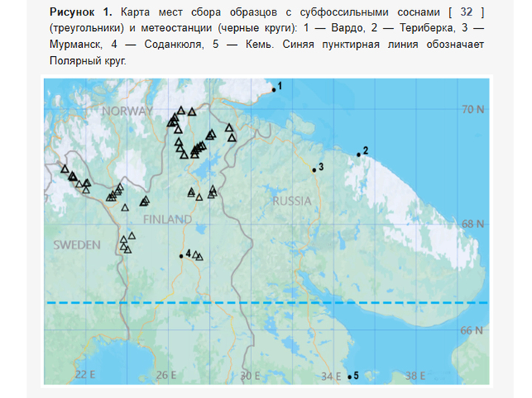Screen dimensions: 532x398
Task: Click the '30 E' longitude label
Action: (x=250, y=376)
